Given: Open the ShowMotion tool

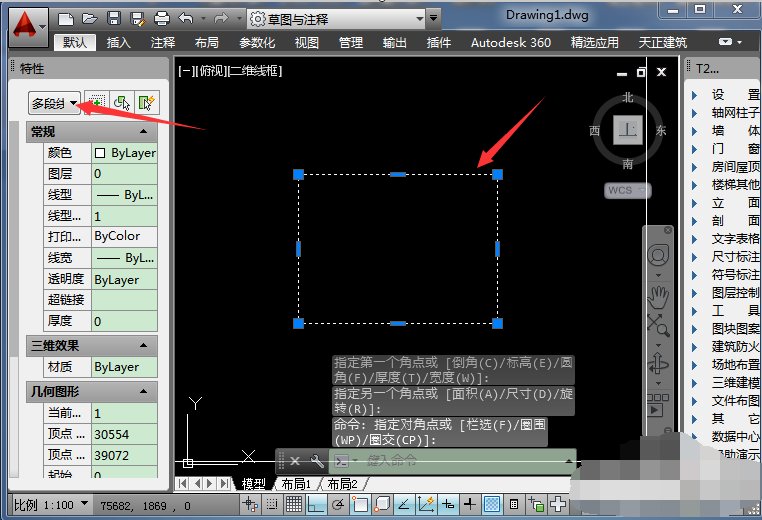Looking at the screenshot, I should (658, 405).
